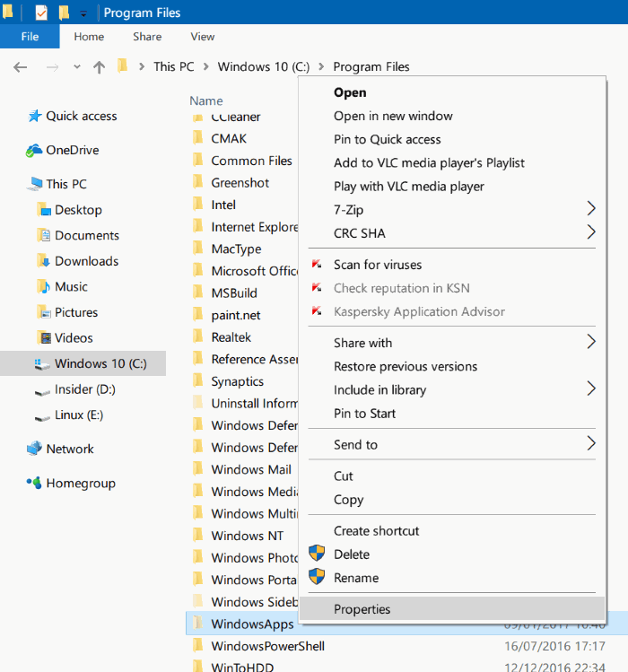Click the Name column header
Screen dimensions: 628x672
(x=206, y=100)
